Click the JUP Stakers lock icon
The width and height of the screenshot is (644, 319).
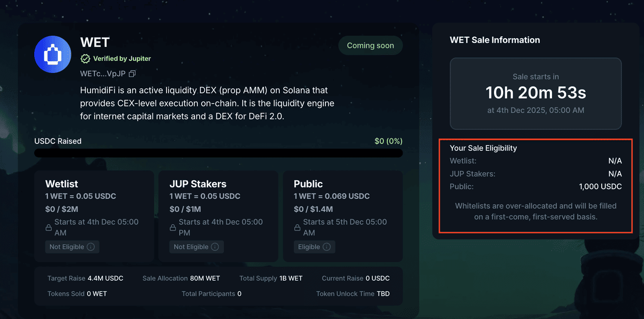coord(173,227)
